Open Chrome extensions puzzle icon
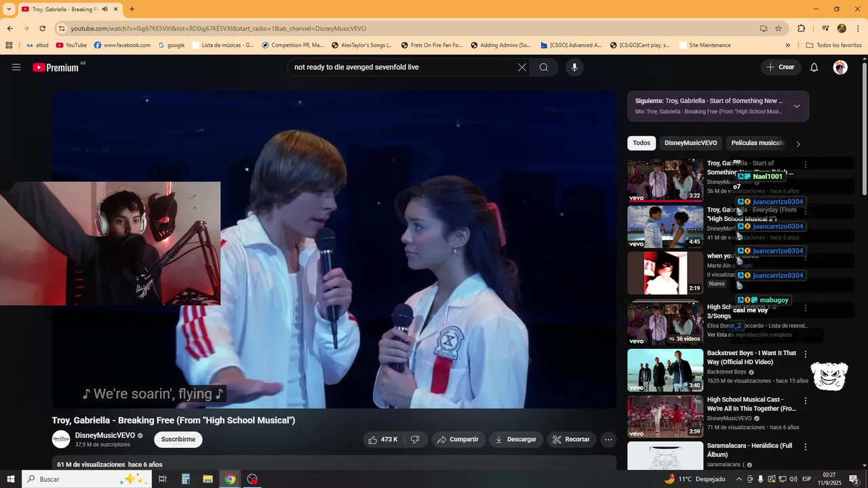This screenshot has width=868, height=488. pos(802,28)
